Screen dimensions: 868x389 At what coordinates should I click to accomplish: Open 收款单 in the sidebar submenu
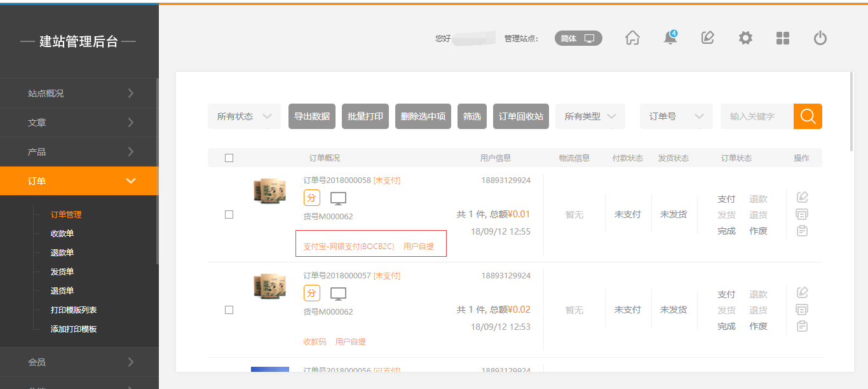[62, 234]
